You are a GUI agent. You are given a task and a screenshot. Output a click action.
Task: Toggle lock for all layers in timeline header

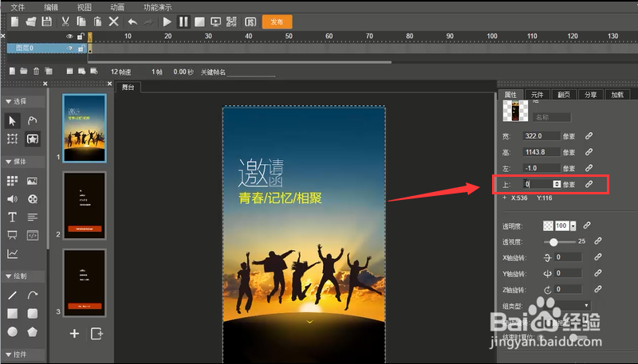pyautogui.click(x=81, y=36)
